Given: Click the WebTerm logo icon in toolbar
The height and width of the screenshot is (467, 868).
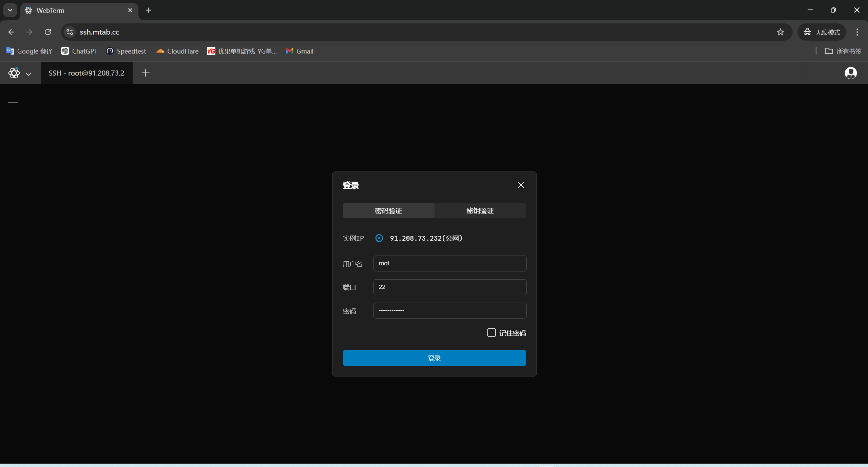Looking at the screenshot, I should [14, 73].
